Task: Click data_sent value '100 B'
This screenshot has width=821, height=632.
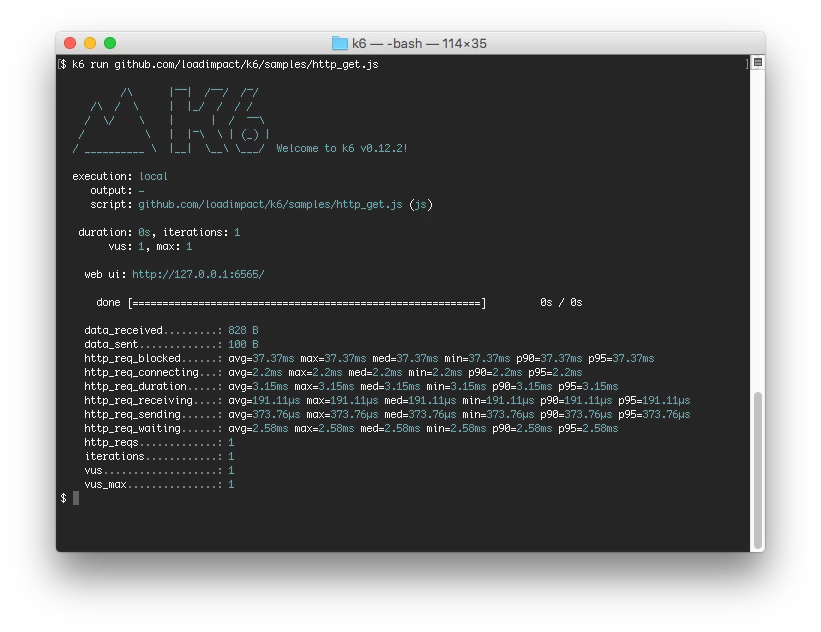Action: (x=243, y=345)
